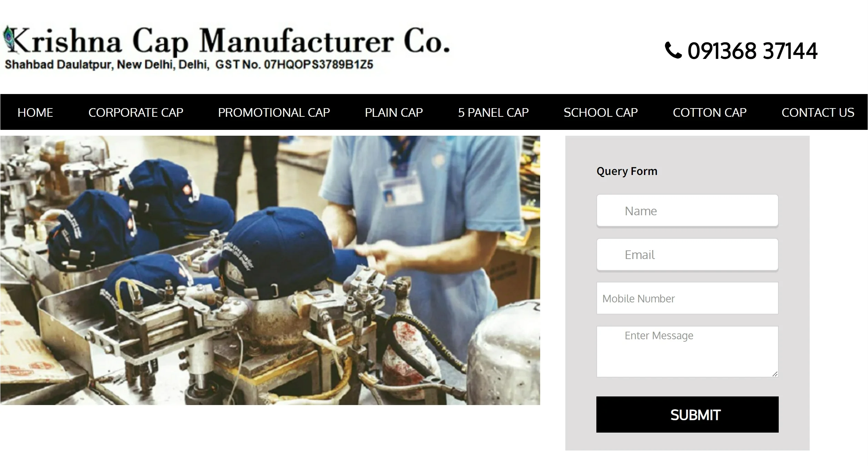Image resolution: width=868 pixels, height=466 pixels.
Task: Open the SCHOOL CAP page
Action: tap(600, 112)
